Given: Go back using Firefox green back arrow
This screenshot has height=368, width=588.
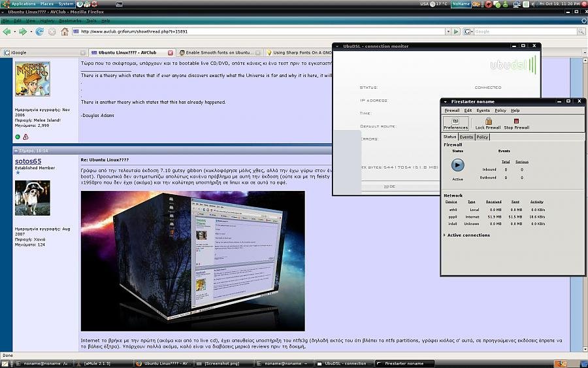Looking at the screenshot, I should [7, 31].
